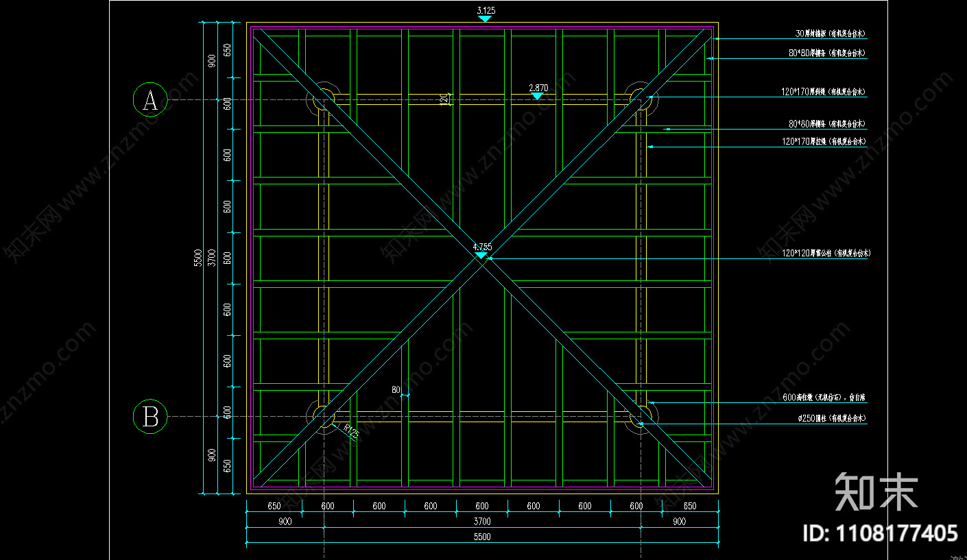Click the vertical 120 dimension near axis A
The width and height of the screenshot is (967, 560).
pyautogui.click(x=444, y=99)
